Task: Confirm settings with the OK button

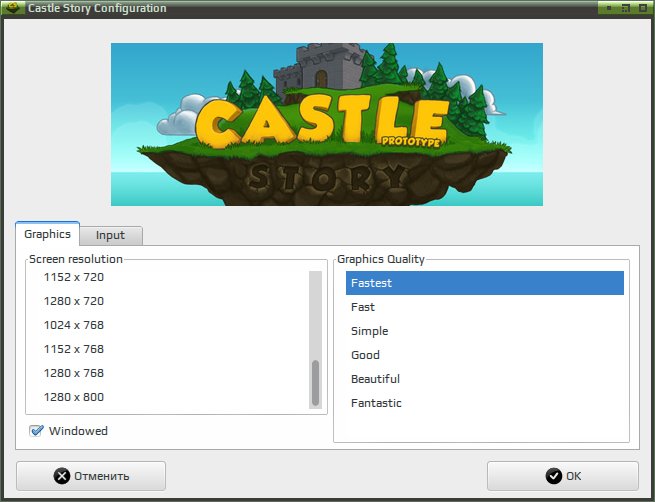Action: pos(563,476)
